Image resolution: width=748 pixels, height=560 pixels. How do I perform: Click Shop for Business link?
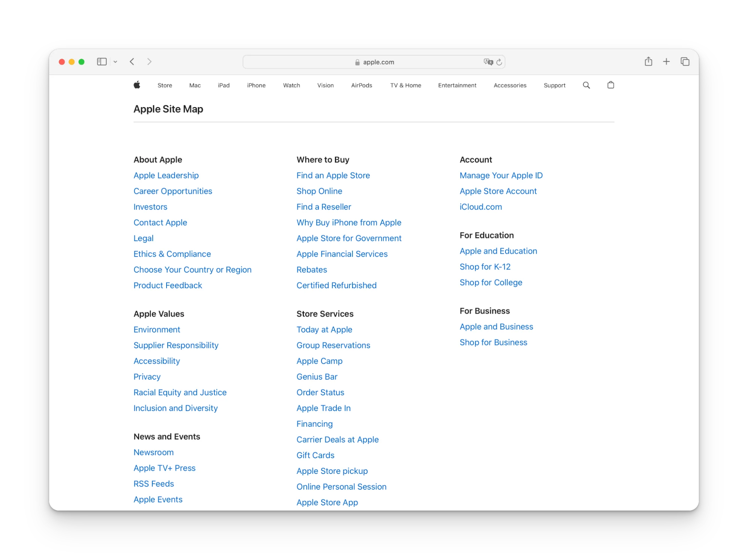[x=493, y=342]
